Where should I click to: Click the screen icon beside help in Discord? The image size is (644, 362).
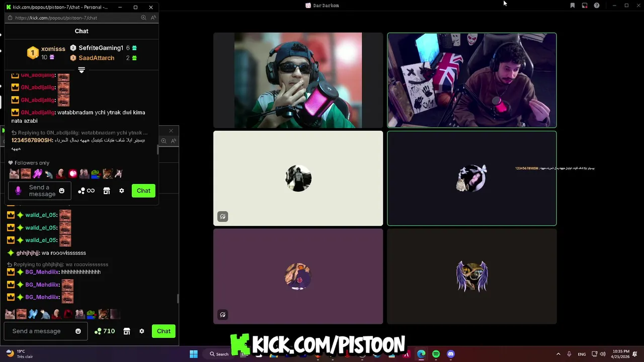[x=585, y=6]
